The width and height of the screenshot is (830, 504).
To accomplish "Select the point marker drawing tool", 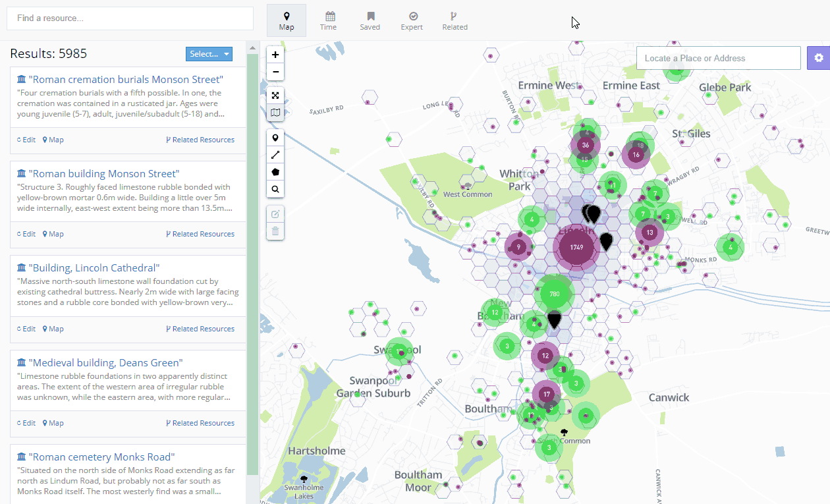I will (275, 138).
